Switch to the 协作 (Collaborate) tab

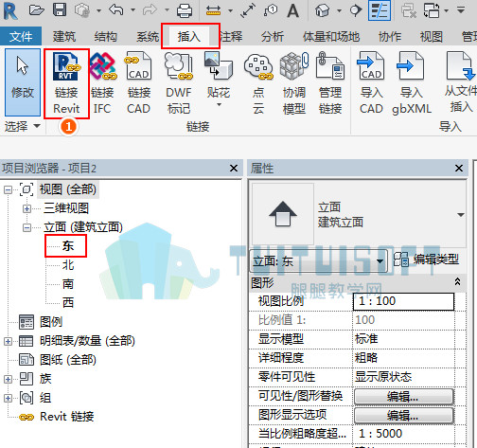coord(390,37)
